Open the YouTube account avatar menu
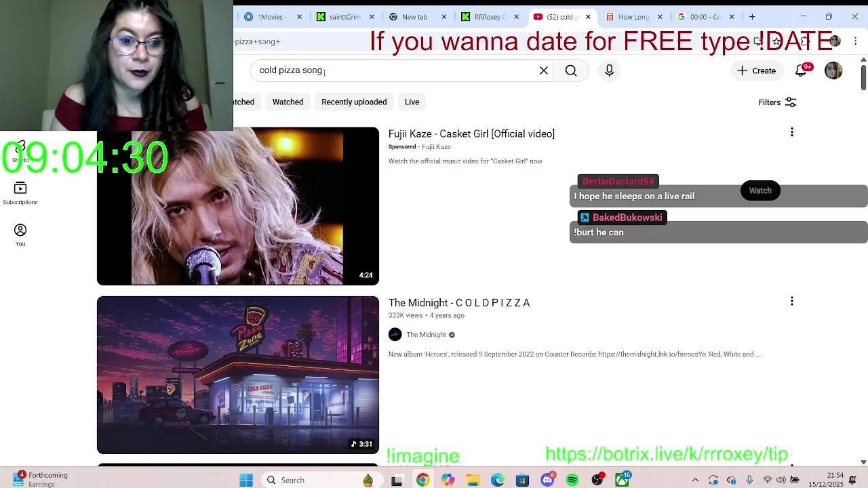Image resolution: width=868 pixels, height=488 pixels. coord(833,70)
